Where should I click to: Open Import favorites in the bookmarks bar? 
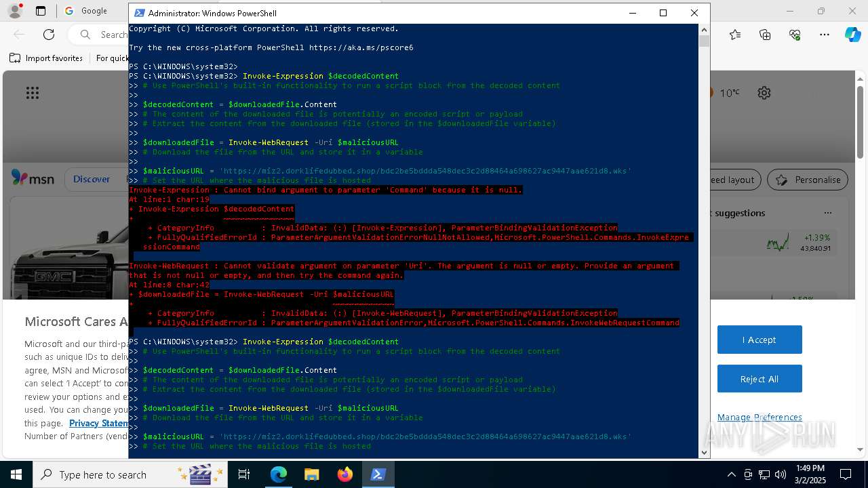(46, 58)
